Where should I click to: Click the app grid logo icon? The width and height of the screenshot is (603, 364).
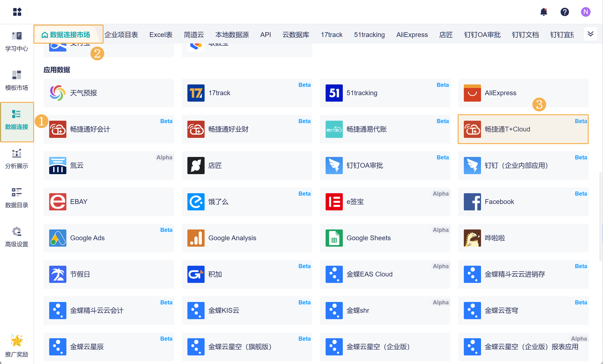[17, 12]
